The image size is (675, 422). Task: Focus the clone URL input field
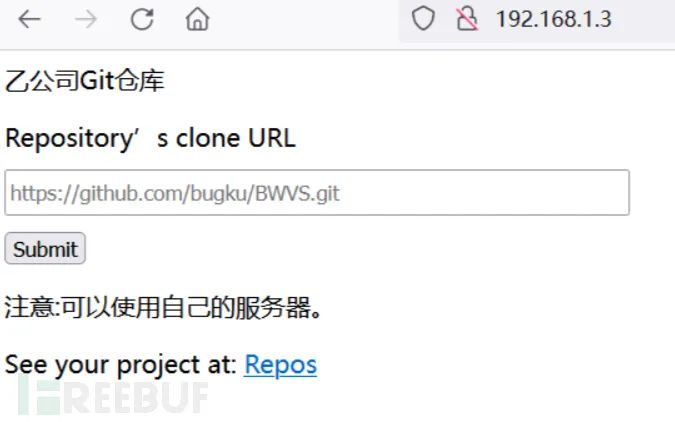click(x=317, y=192)
